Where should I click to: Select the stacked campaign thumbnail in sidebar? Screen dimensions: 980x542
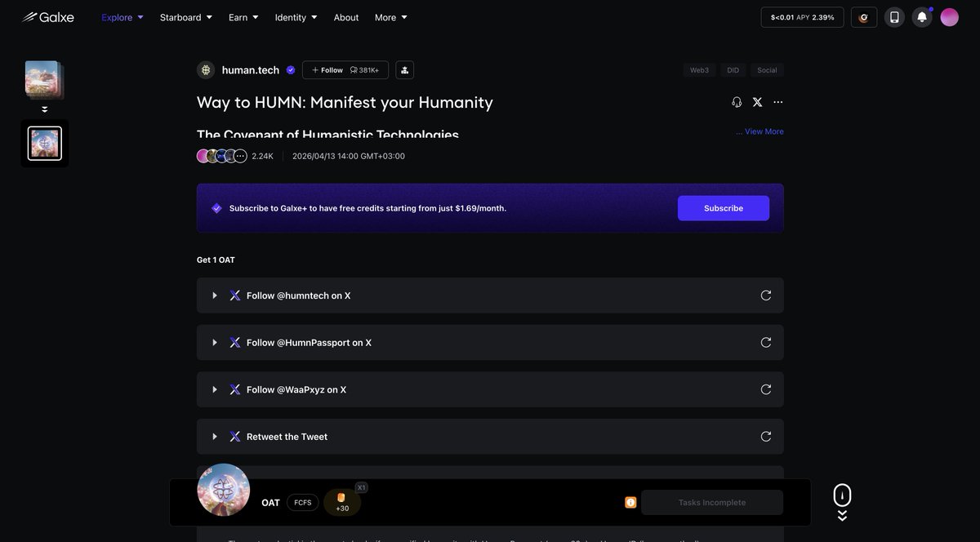(44, 79)
